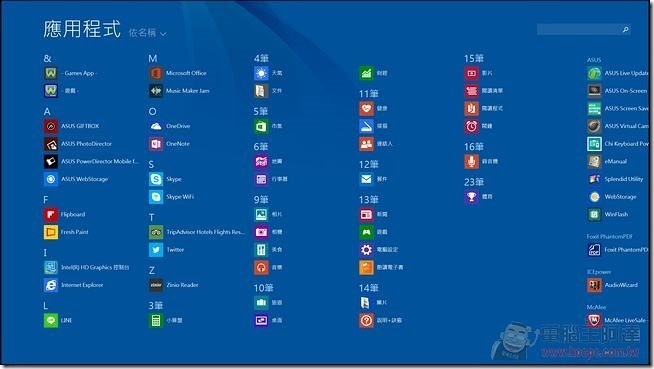Open ASUS Screen Saver
This screenshot has width=654, height=369.
click(x=618, y=108)
